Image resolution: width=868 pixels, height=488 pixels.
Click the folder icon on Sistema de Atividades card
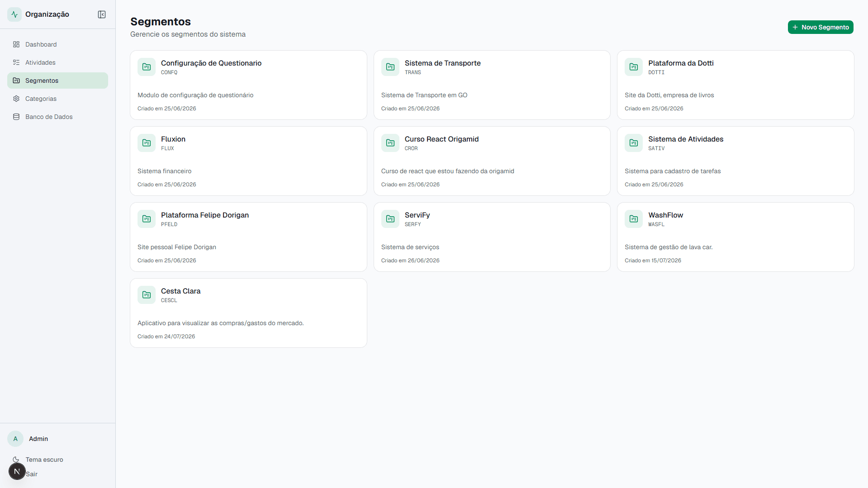coord(634,143)
